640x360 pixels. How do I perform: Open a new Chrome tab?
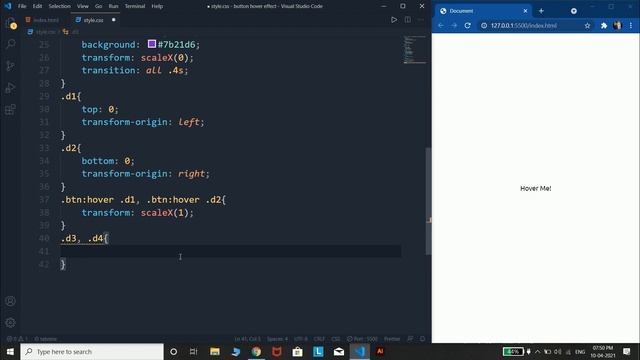541,11
